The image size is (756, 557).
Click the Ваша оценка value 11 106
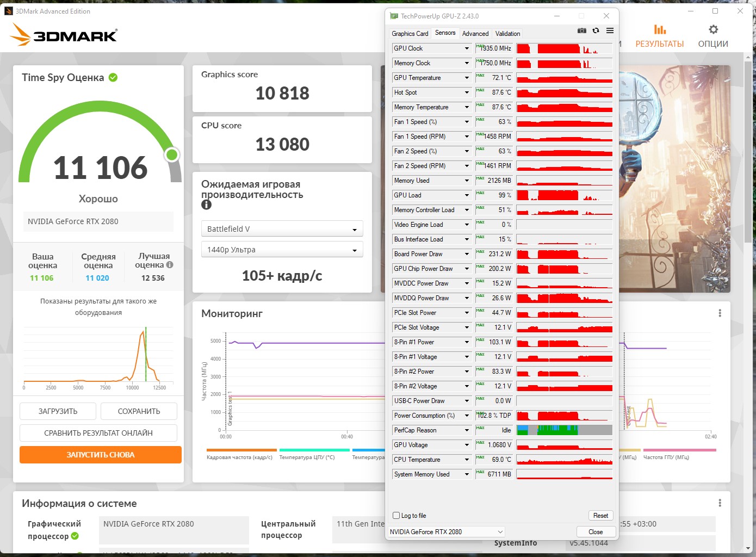[42, 278]
